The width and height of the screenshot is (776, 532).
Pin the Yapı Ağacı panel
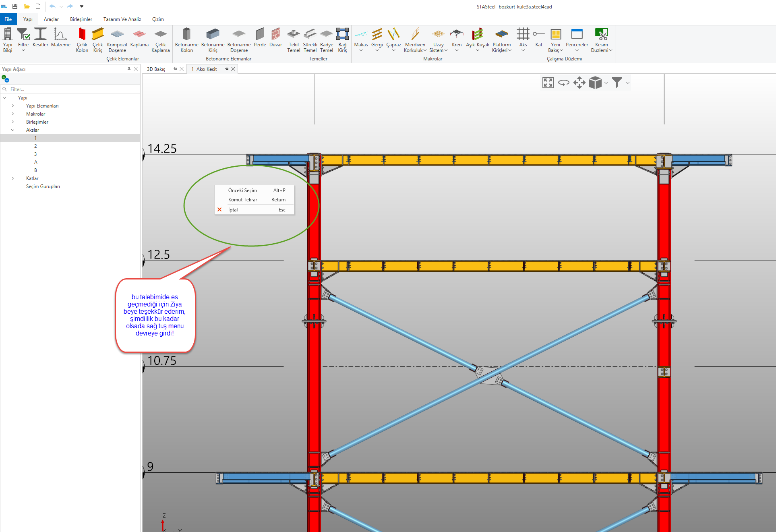pyautogui.click(x=129, y=69)
